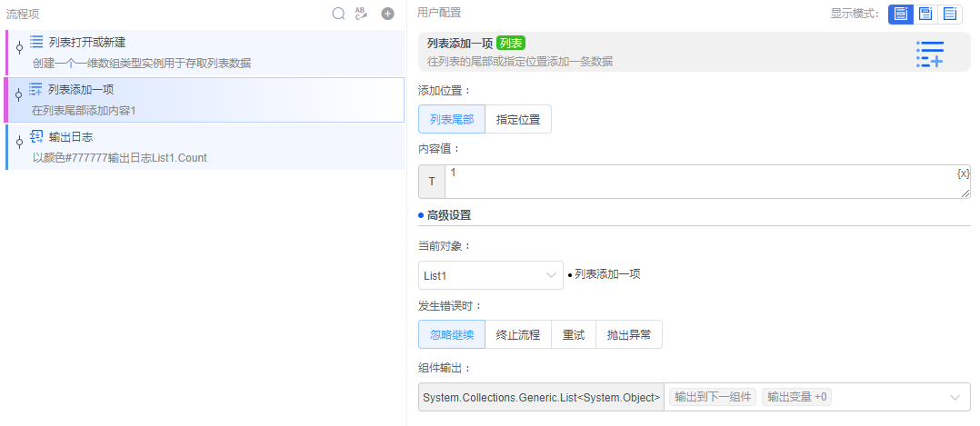Screen dimensions: 980x426
Task: Click the description 往列表的尾部或指定位置添加一条数据
Action: pyautogui.click(x=520, y=61)
